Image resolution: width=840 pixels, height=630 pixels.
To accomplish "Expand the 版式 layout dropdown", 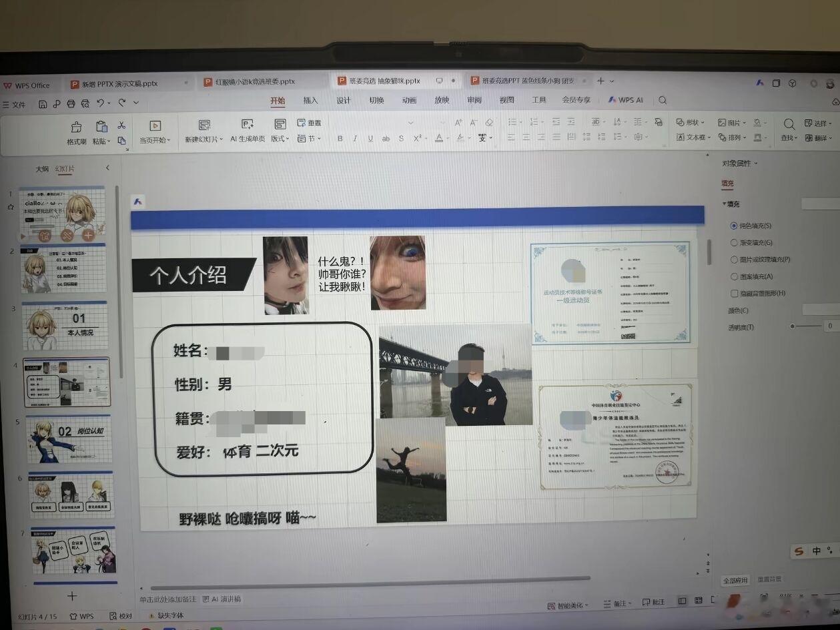I will tap(280, 139).
